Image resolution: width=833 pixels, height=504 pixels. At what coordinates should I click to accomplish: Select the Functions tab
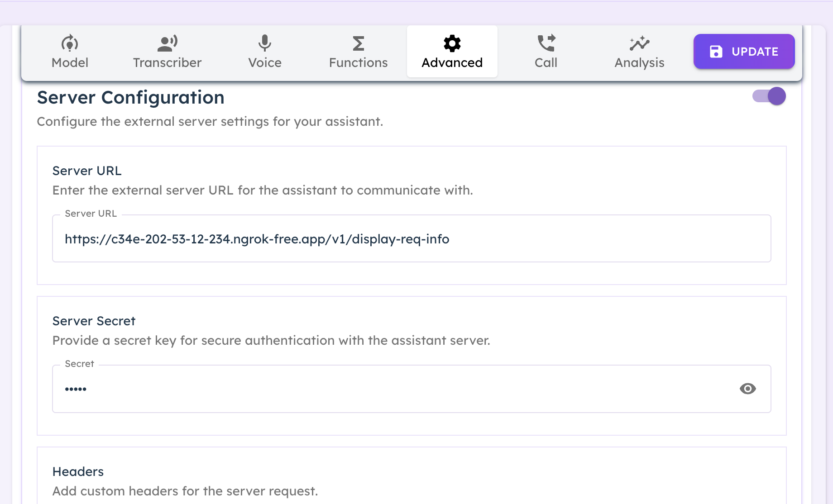358,52
